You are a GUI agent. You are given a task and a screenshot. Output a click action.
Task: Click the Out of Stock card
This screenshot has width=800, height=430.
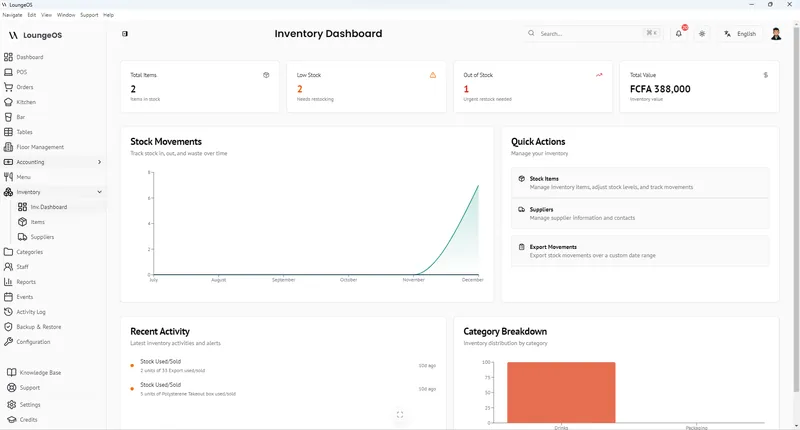(x=533, y=87)
